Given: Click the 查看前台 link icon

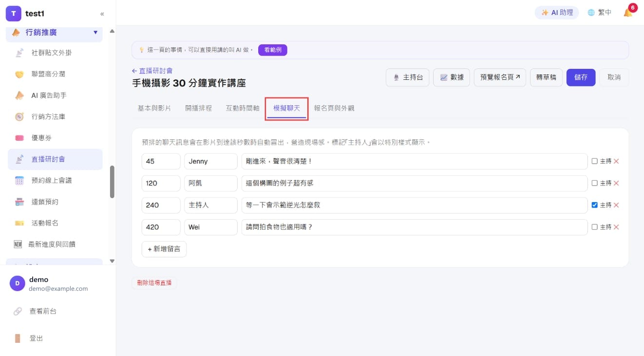Looking at the screenshot, I should (x=18, y=311).
